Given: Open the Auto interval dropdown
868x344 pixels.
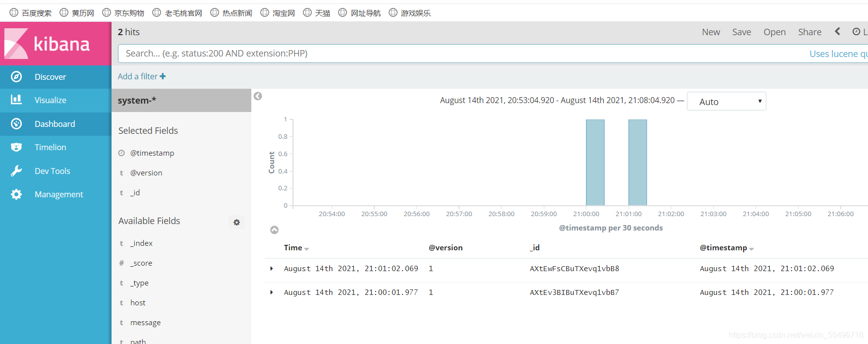Looking at the screenshot, I should pyautogui.click(x=727, y=102).
